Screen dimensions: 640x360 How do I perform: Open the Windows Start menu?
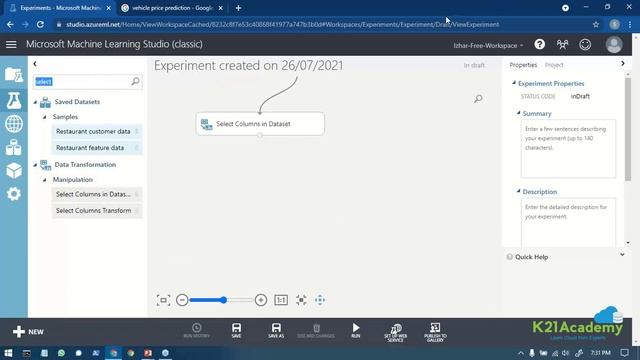[x=8, y=353]
